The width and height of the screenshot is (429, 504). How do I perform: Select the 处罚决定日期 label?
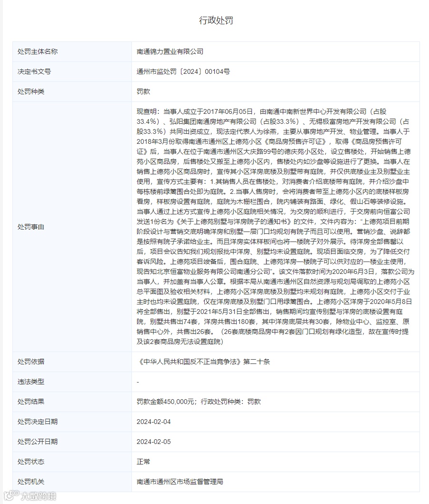pos(38,422)
